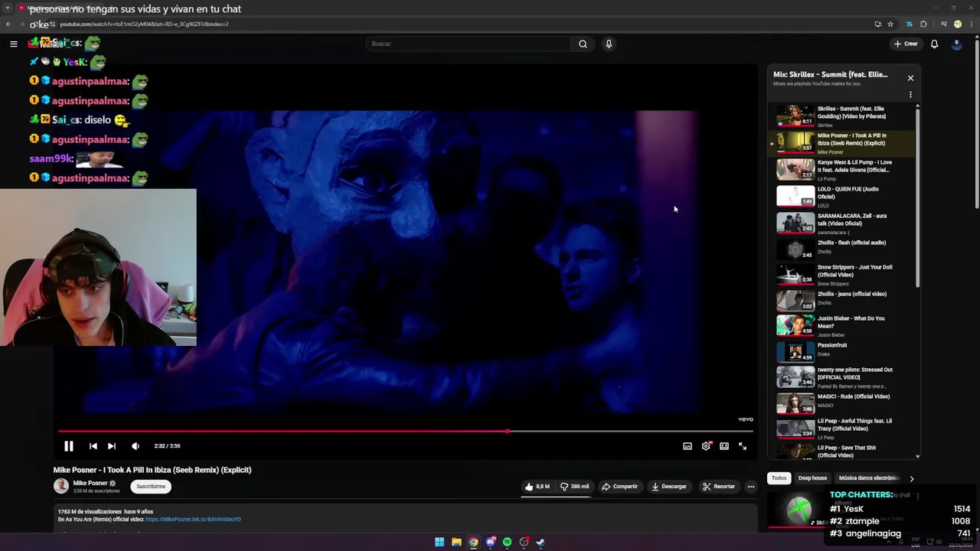Like the video with 8,8 M thumbs up
The width and height of the screenshot is (980, 551).
[x=537, y=487]
